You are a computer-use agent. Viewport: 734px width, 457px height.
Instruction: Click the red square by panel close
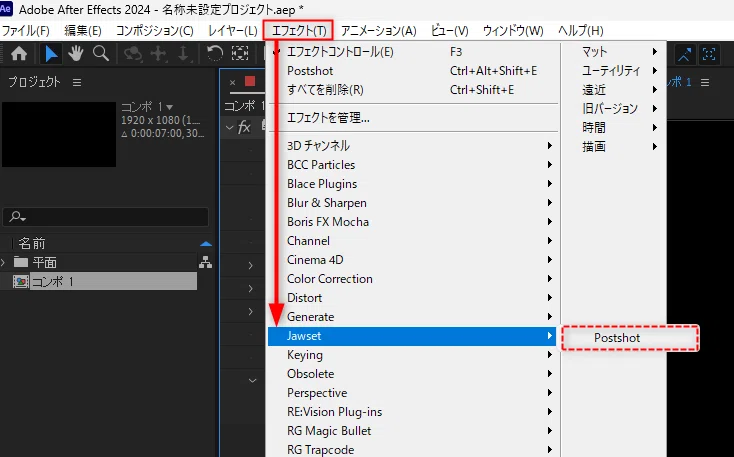[x=250, y=81]
